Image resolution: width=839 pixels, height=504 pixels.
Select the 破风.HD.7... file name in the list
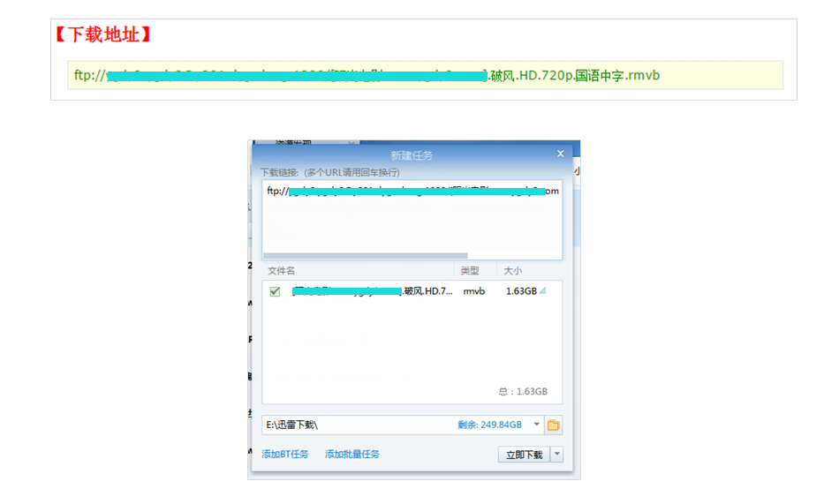tap(373, 291)
